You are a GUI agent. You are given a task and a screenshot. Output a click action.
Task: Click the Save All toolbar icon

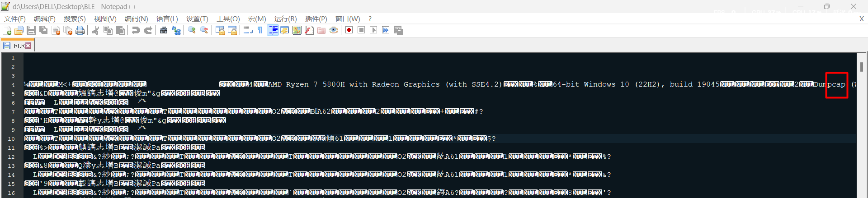[43, 30]
